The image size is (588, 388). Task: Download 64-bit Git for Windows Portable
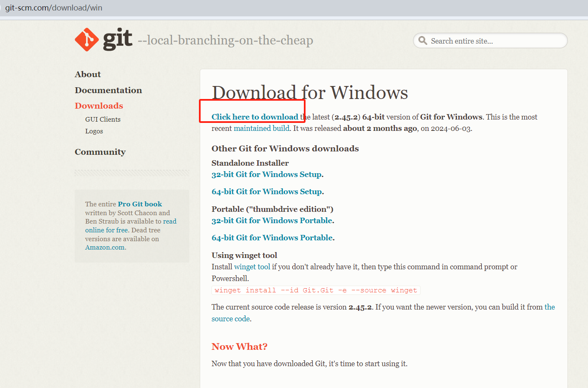point(272,238)
